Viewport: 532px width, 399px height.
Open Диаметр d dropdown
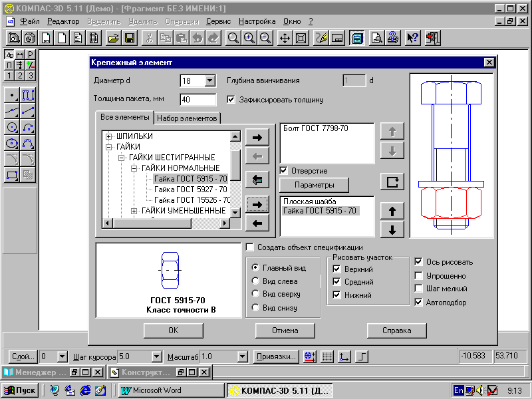[210, 80]
